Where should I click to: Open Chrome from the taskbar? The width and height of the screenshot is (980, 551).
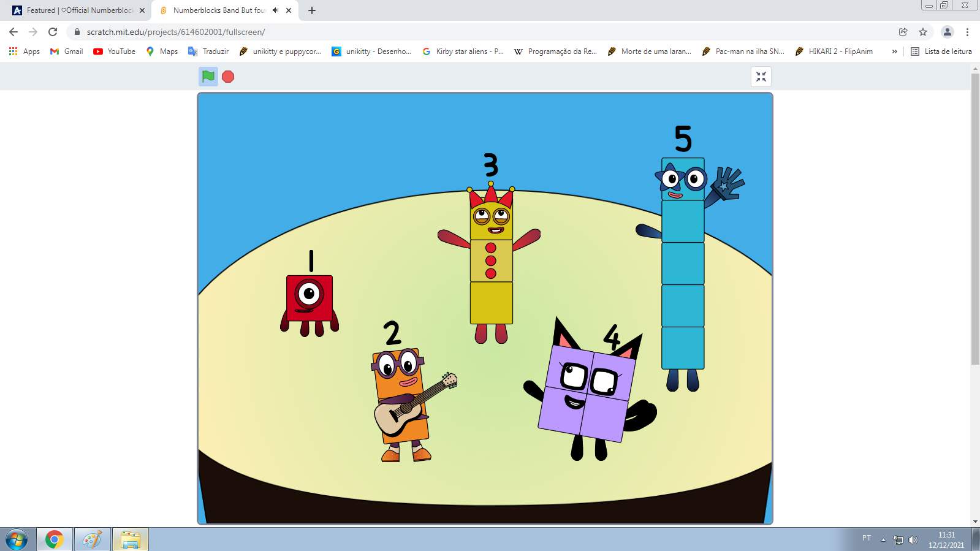55,539
